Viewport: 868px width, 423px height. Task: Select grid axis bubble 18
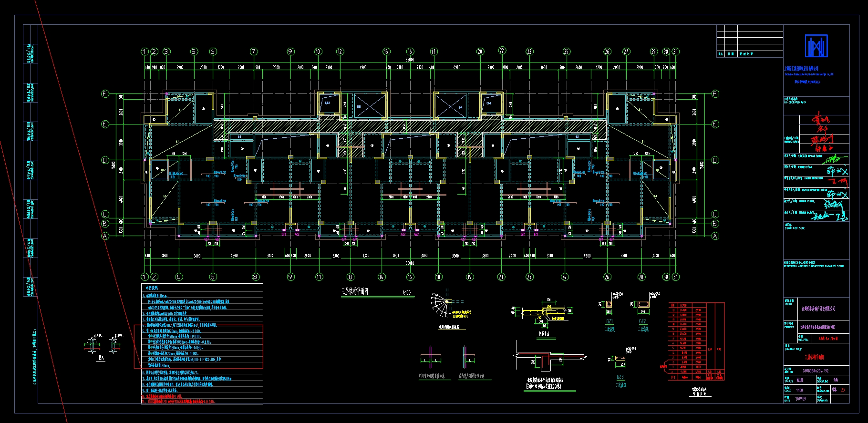438,277
